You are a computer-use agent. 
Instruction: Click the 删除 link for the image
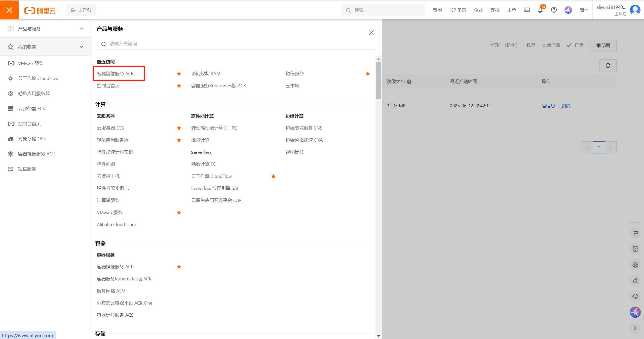click(x=566, y=106)
